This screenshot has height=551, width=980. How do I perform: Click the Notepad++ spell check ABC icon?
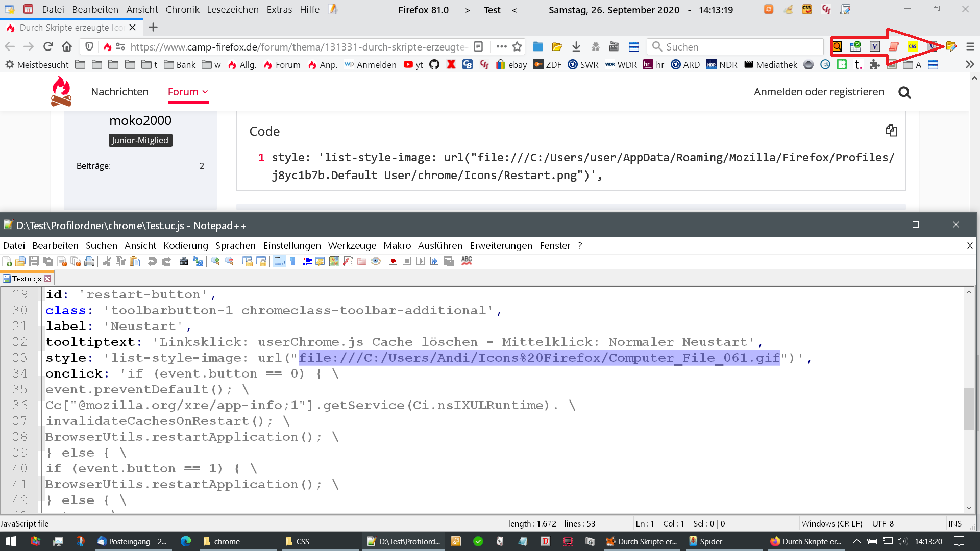point(467,261)
